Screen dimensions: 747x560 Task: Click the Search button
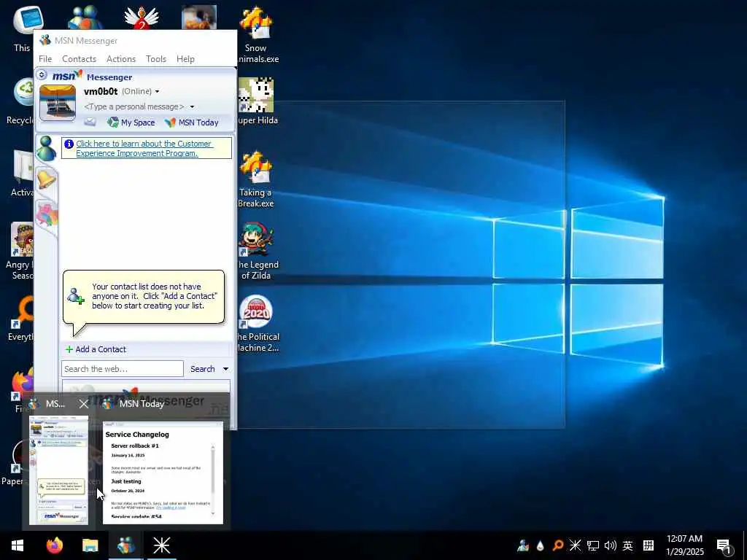(x=203, y=369)
